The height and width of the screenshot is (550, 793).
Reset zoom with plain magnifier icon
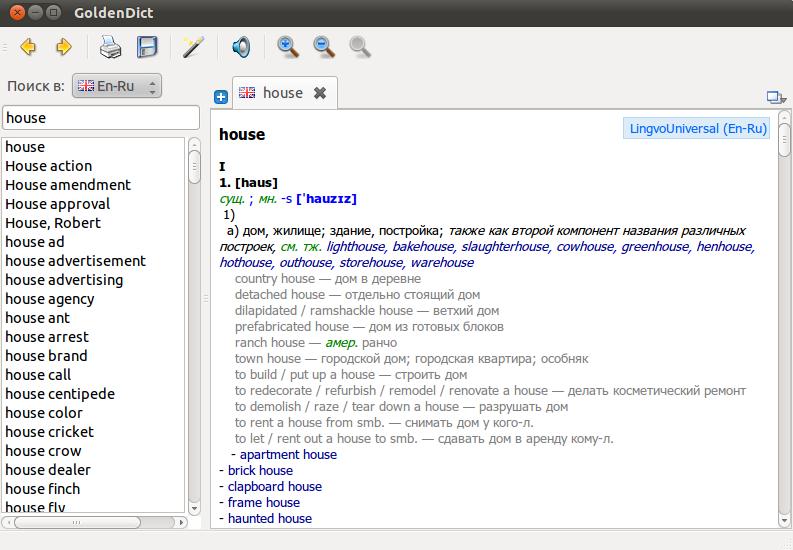click(x=360, y=47)
